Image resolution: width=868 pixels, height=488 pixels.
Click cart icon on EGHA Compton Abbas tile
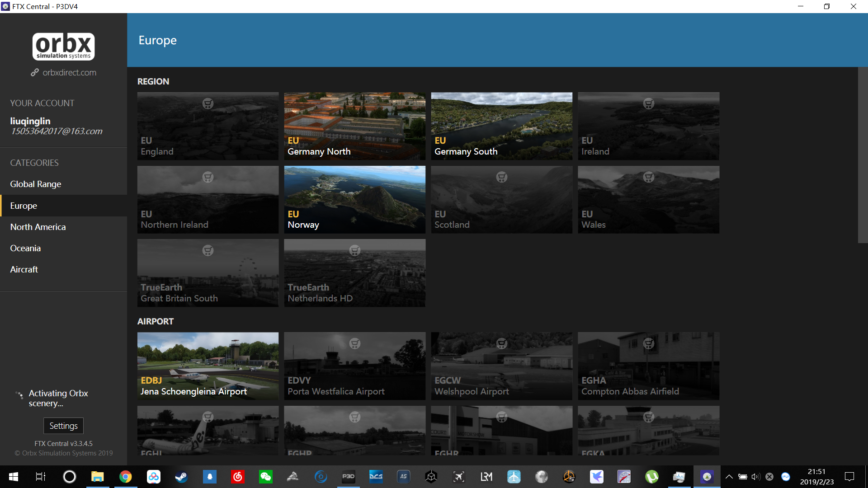(x=649, y=344)
